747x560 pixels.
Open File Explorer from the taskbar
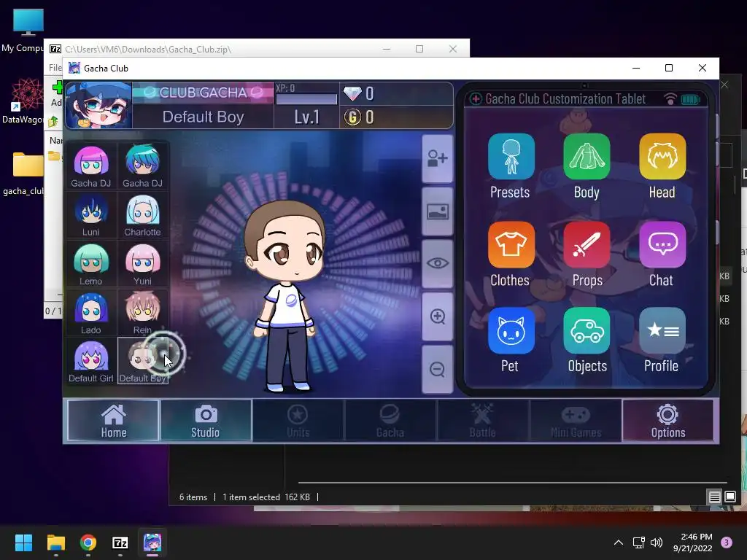point(55,542)
